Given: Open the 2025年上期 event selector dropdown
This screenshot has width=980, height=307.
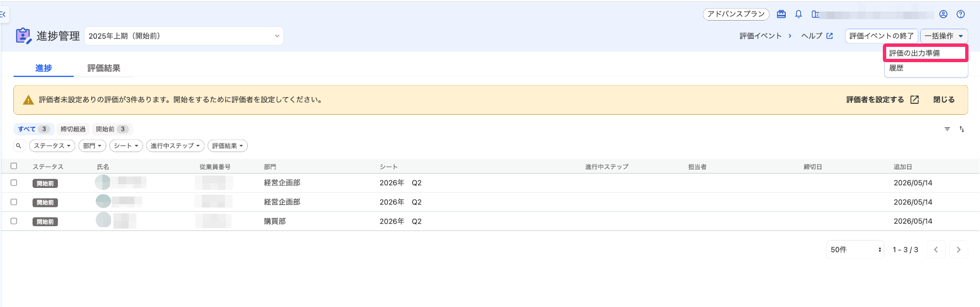Looking at the screenshot, I should (x=184, y=36).
